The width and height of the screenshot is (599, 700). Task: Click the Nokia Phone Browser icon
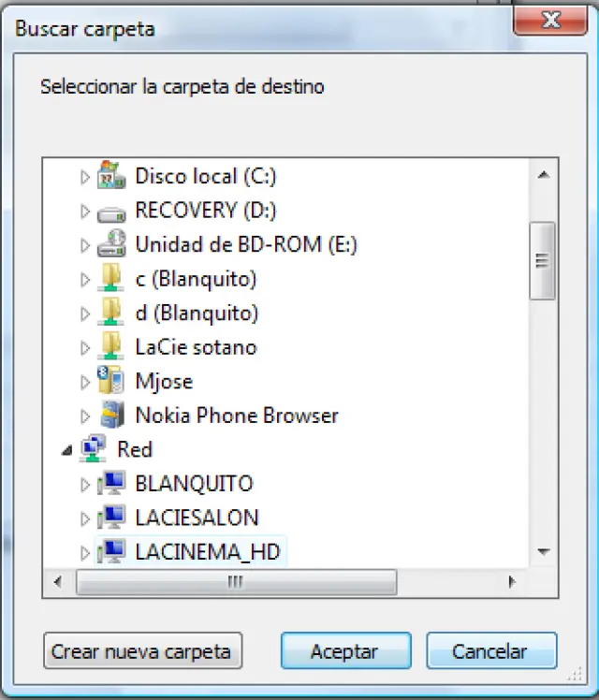pyautogui.click(x=111, y=416)
